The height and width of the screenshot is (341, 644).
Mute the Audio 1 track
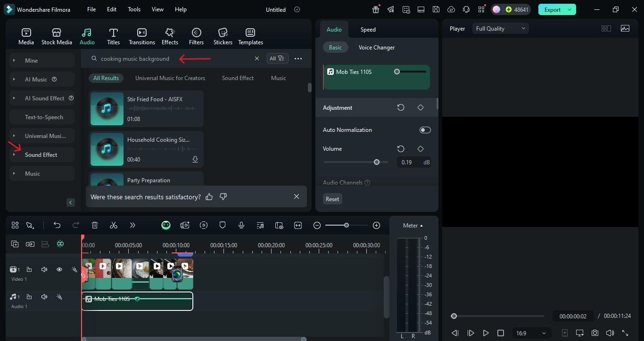(x=44, y=297)
